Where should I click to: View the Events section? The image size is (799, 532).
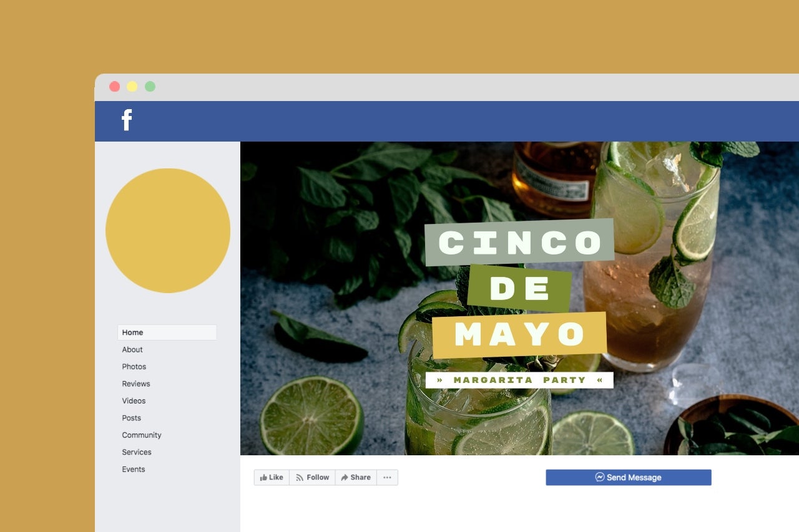pos(133,469)
